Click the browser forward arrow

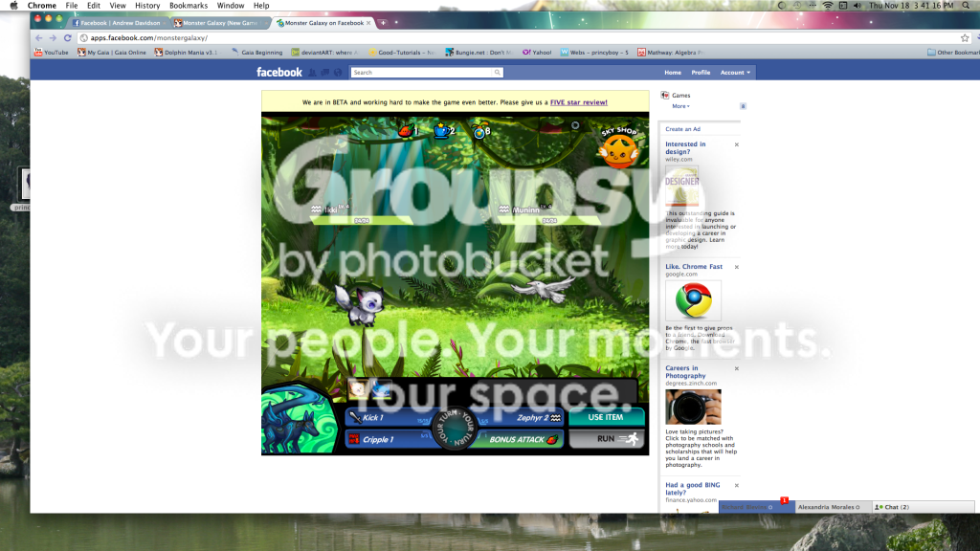pos(53,38)
